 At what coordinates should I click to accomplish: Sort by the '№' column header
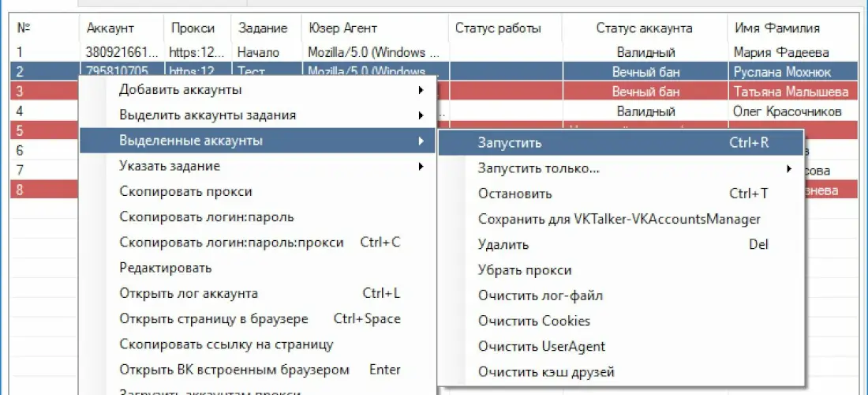click(x=45, y=28)
